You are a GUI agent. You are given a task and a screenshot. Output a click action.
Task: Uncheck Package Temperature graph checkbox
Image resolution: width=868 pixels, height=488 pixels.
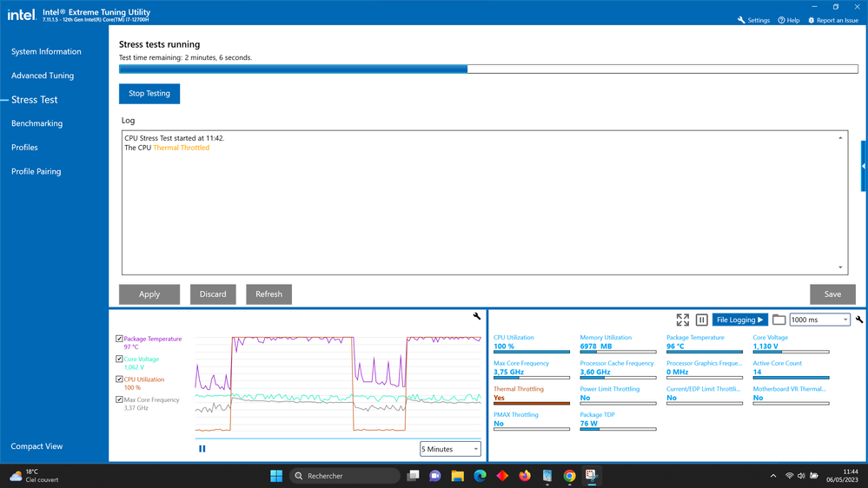click(x=119, y=339)
